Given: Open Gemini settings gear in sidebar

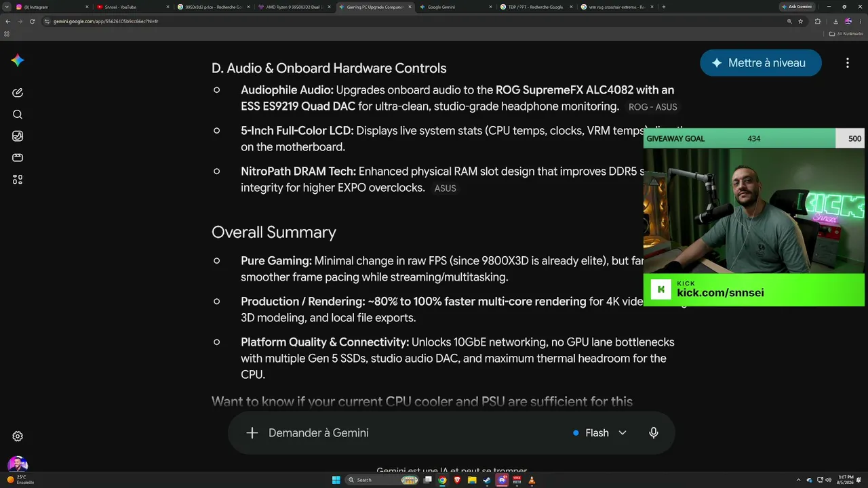Looking at the screenshot, I should coord(18,436).
